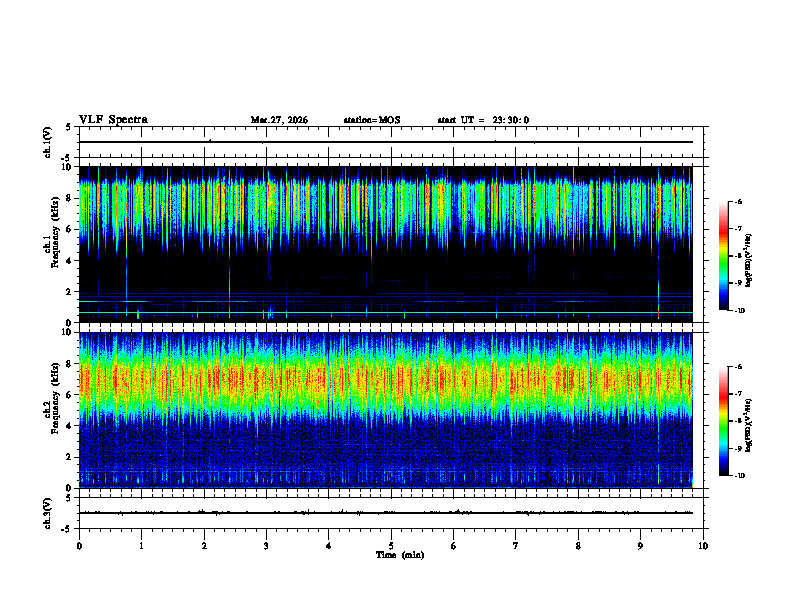The width and height of the screenshot is (792, 612).
Task: Click the "ch.3(V)" waveform axis label
Action: [x=48, y=513]
